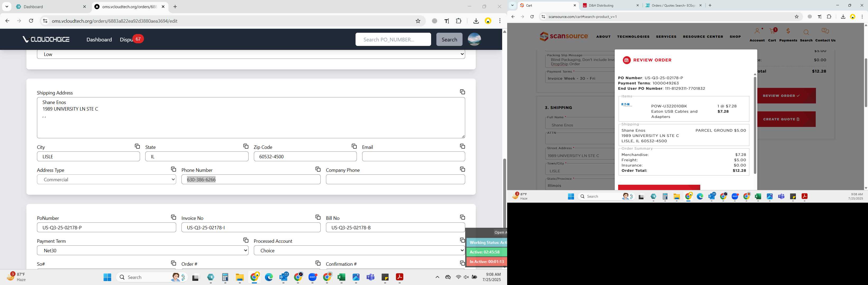Launch Microsoft Teams from main taskbar
This screenshot has width=868, height=285.
pos(371,277)
